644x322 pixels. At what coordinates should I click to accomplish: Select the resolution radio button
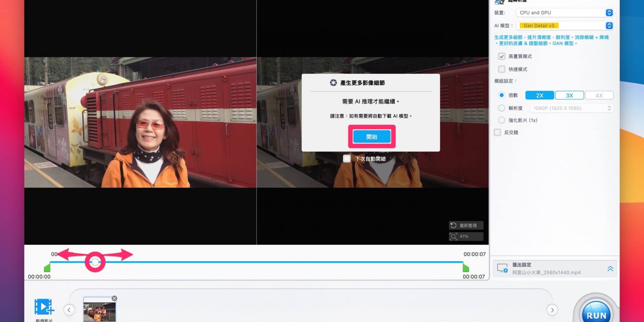[501, 108]
